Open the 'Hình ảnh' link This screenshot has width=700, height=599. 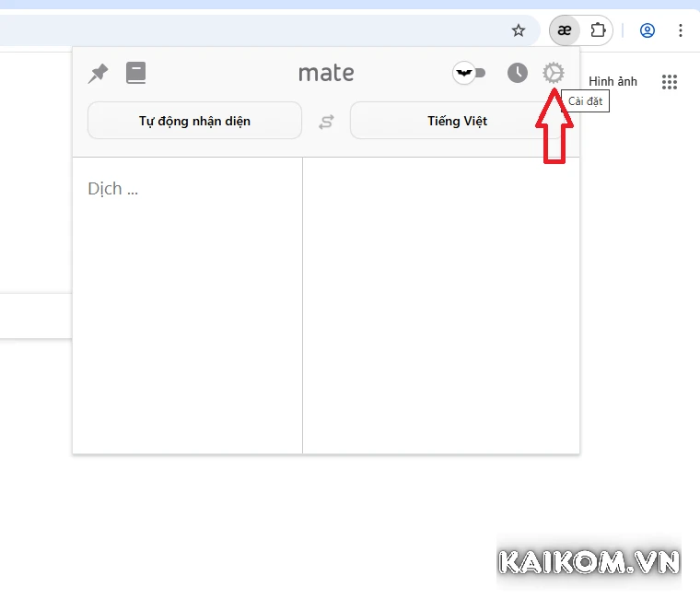[x=613, y=82]
